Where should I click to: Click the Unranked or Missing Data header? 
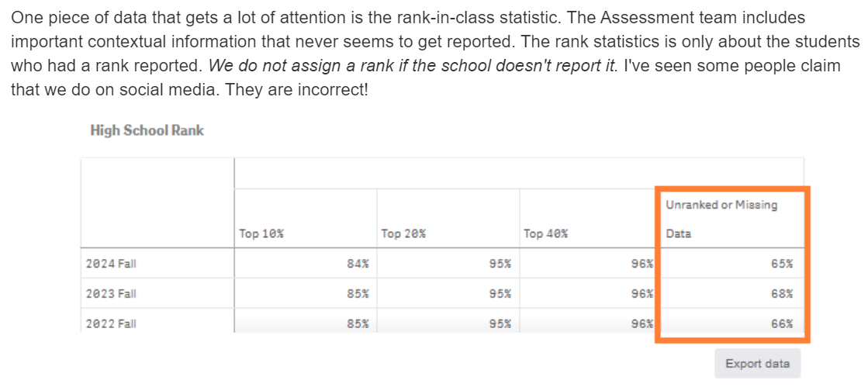721,219
